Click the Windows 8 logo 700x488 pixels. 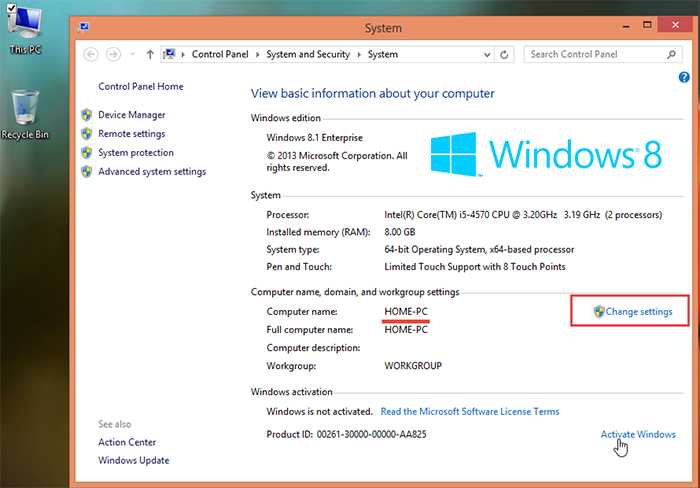[546, 154]
